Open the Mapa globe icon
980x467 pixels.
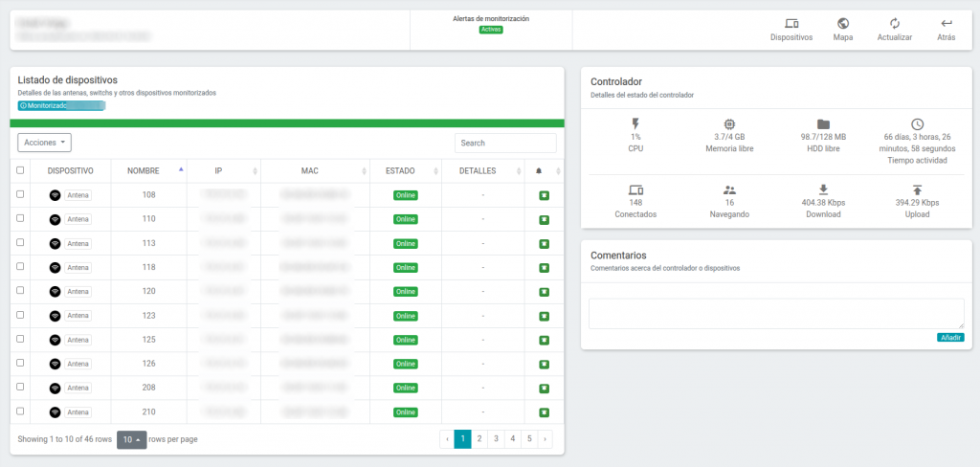[x=842, y=24]
